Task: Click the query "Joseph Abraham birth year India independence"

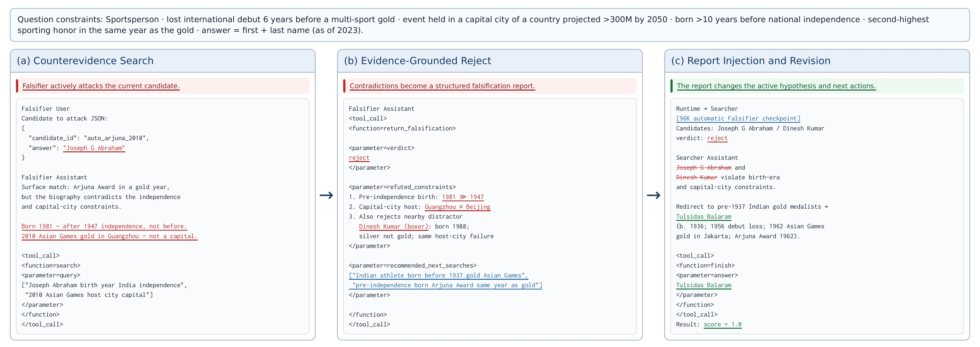Action: pyautogui.click(x=104, y=285)
